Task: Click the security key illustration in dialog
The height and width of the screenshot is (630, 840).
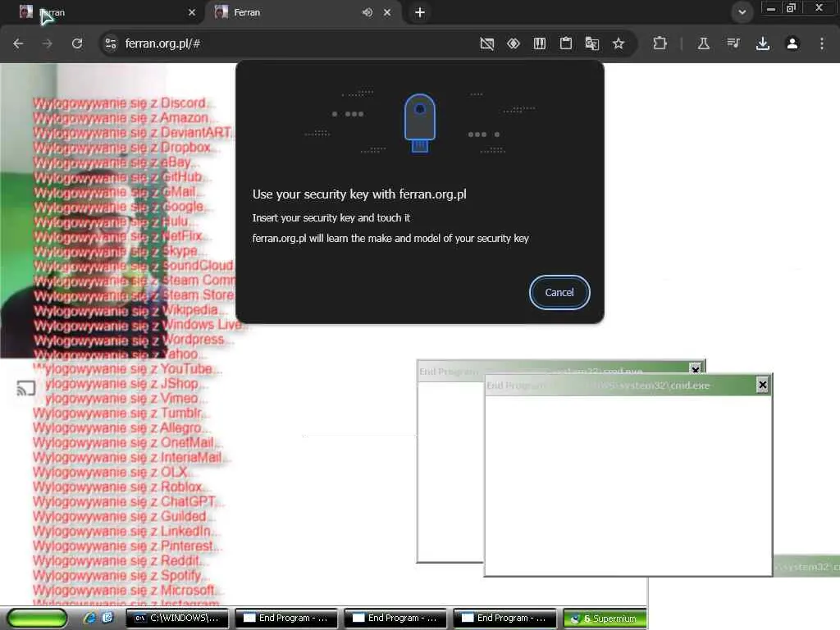Action: pyautogui.click(x=419, y=123)
